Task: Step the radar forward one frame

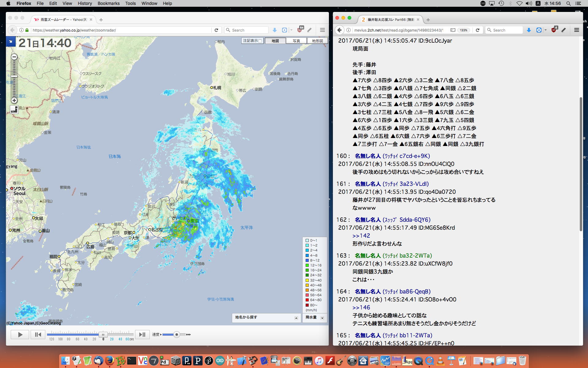Action: click(x=142, y=335)
